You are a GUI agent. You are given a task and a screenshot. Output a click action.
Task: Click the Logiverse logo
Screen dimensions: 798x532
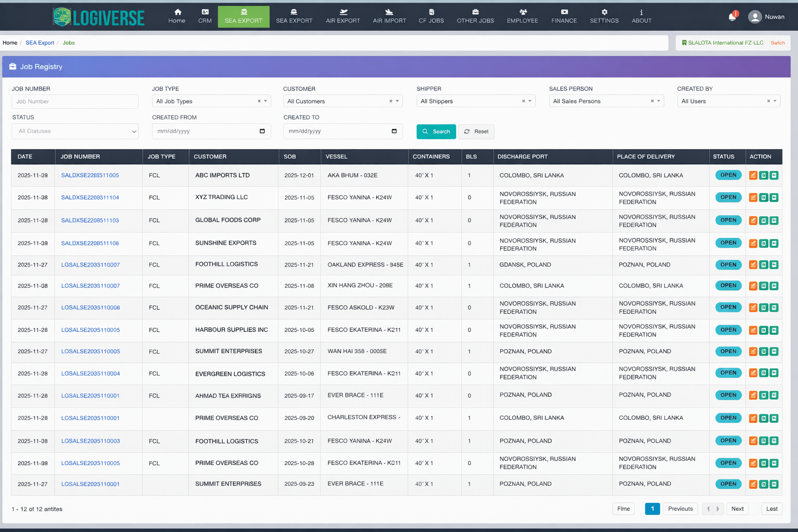pos(99,17)
